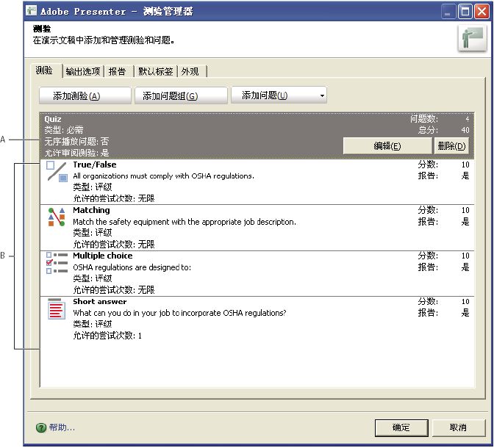
Task: Open the 帮助 link
Action: pyautogui.click(x=62, y=427)
